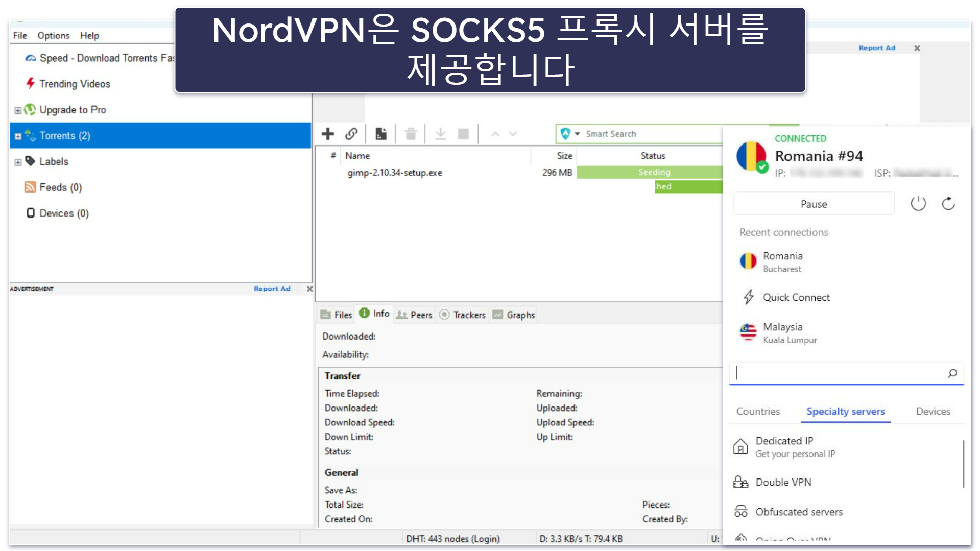Click DHT: 443 nodes status entry
The width and height of the screenshot is (980, 551).
[x=452, y=539]
